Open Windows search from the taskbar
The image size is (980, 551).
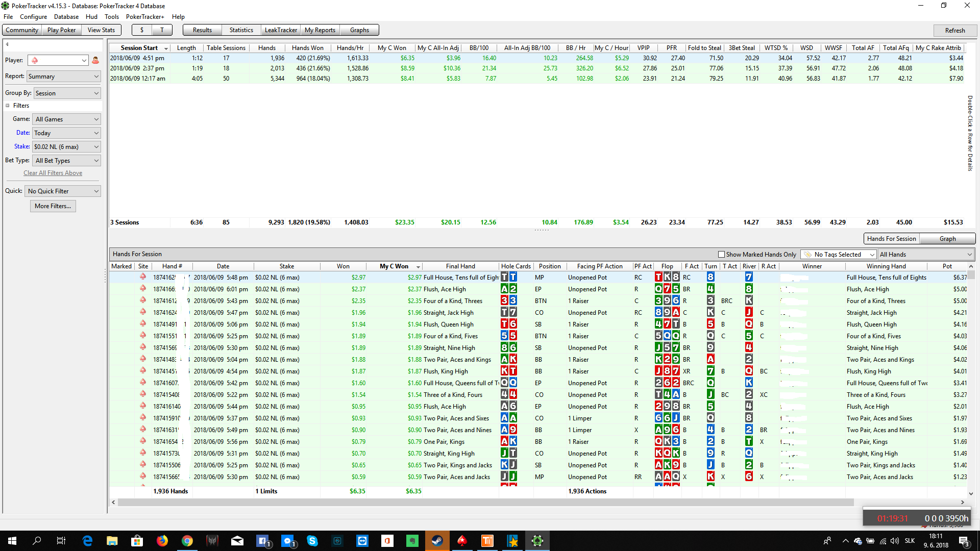point(37,541)
